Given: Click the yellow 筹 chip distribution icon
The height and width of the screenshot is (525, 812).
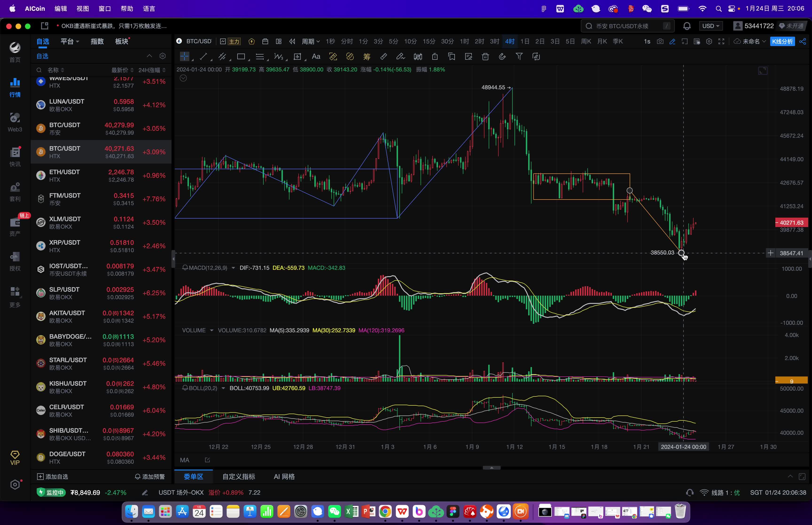Looking at the screenshot, I should pos(367,57).
